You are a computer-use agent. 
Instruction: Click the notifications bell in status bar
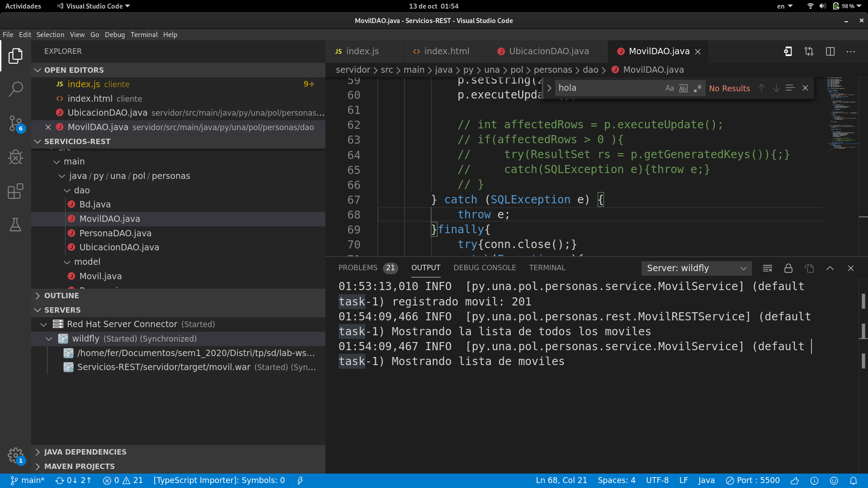[853, 481]
